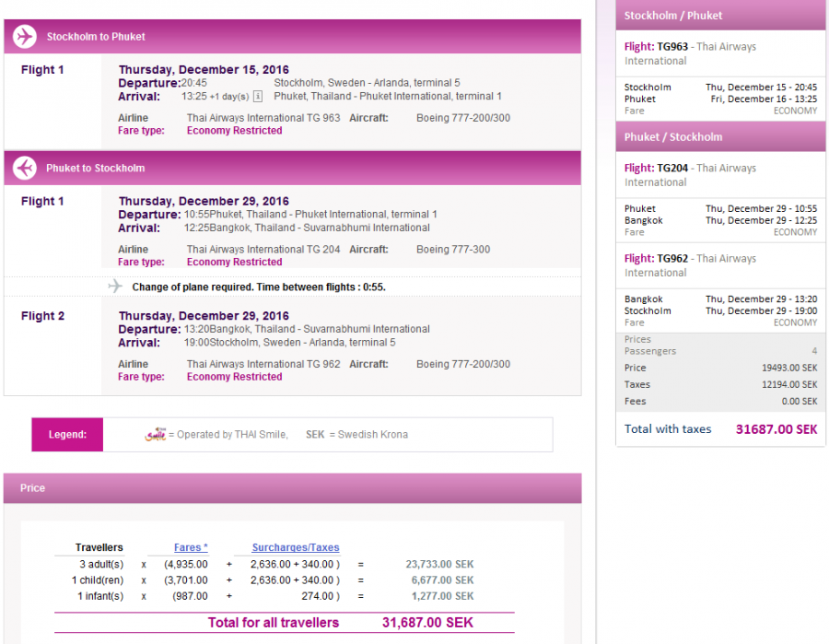The image size is (829, 644).
Task: Click the Boeing 777-300 aircraft text
Action: click(453, 250)
